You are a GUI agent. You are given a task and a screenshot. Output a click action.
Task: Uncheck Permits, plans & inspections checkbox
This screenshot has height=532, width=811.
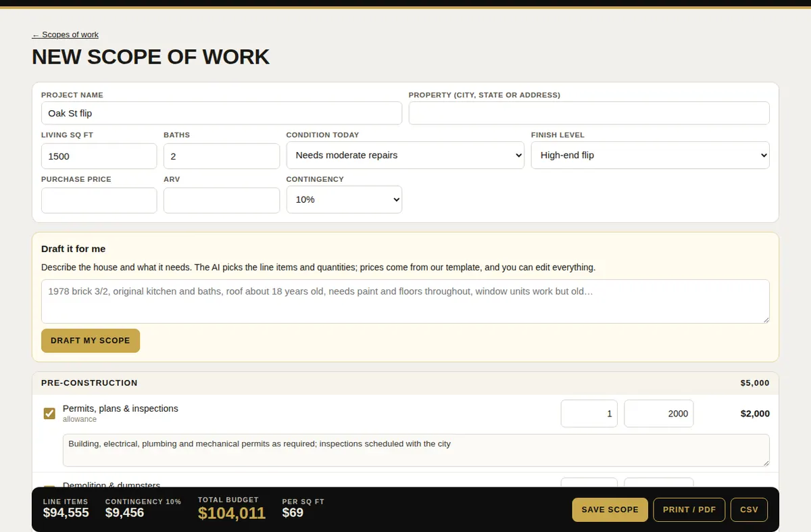coord(49,413)
